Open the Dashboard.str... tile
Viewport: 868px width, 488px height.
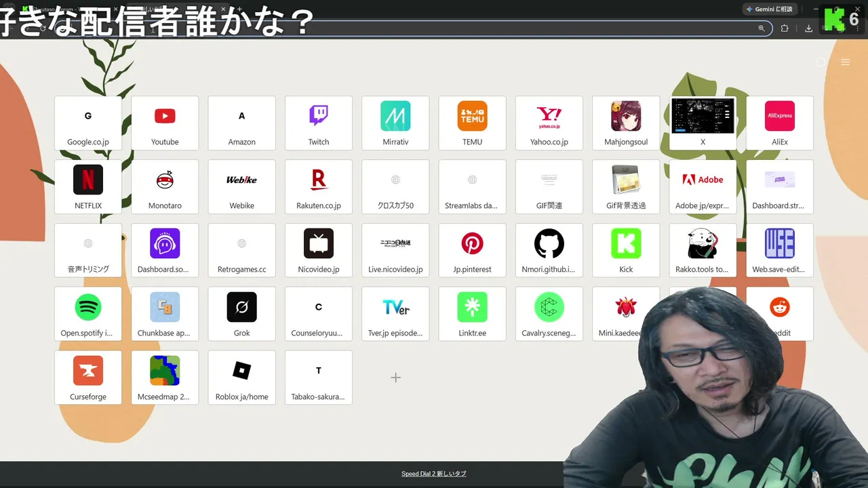[x=780, y=187]
